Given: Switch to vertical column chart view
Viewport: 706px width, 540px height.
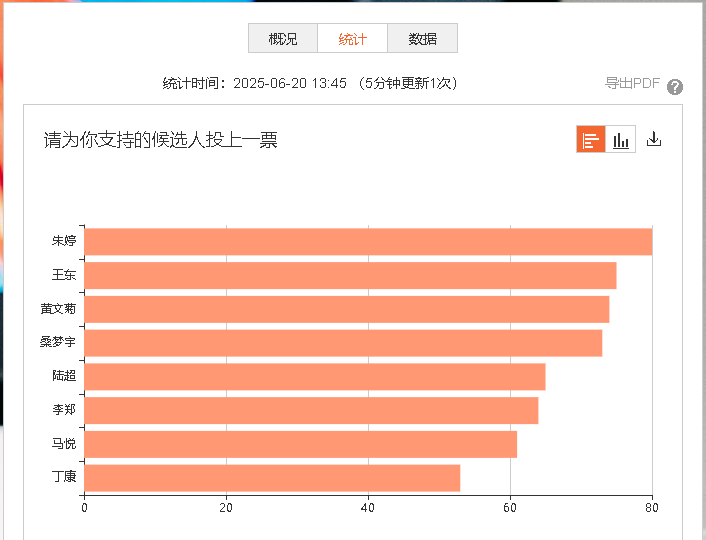Looking at the screenshot, I should (621, 140).
